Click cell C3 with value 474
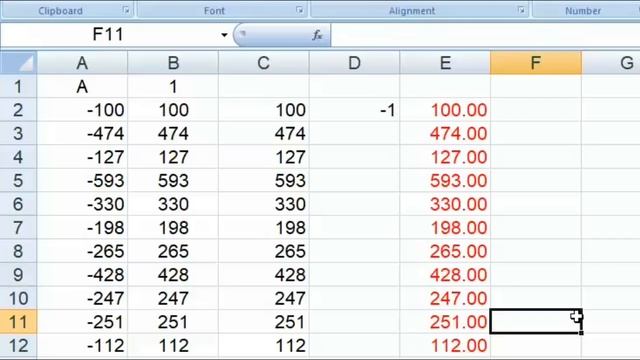This screenshot has width=640, height=360. click(264, 133)
